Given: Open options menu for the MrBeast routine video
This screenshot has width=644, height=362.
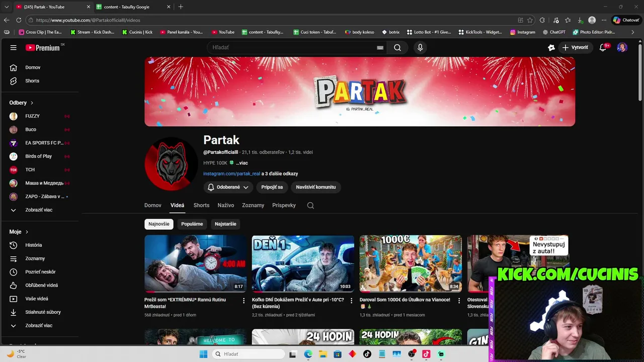Looking at the screenshot, I should pos(244,301).
